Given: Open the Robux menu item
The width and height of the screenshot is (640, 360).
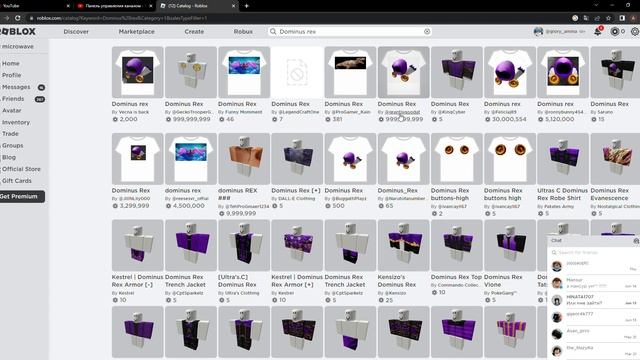Looking at the screenshot, I should [243, 31].
